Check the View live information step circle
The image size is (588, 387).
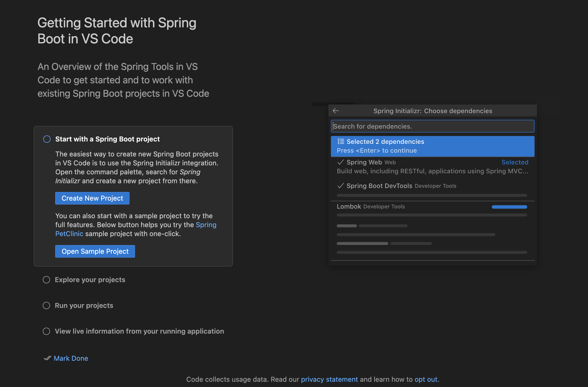pos(46,331)
